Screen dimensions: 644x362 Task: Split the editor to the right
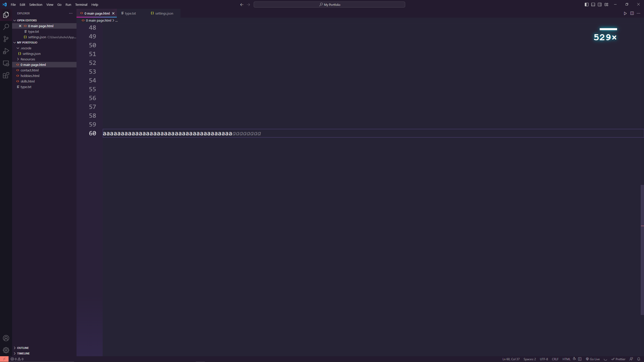pos(632,13)
